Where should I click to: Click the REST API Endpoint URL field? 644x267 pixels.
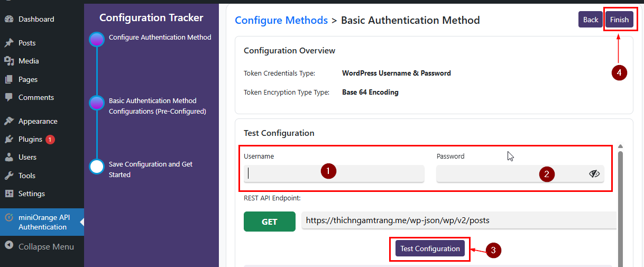[x=458, y=220]
